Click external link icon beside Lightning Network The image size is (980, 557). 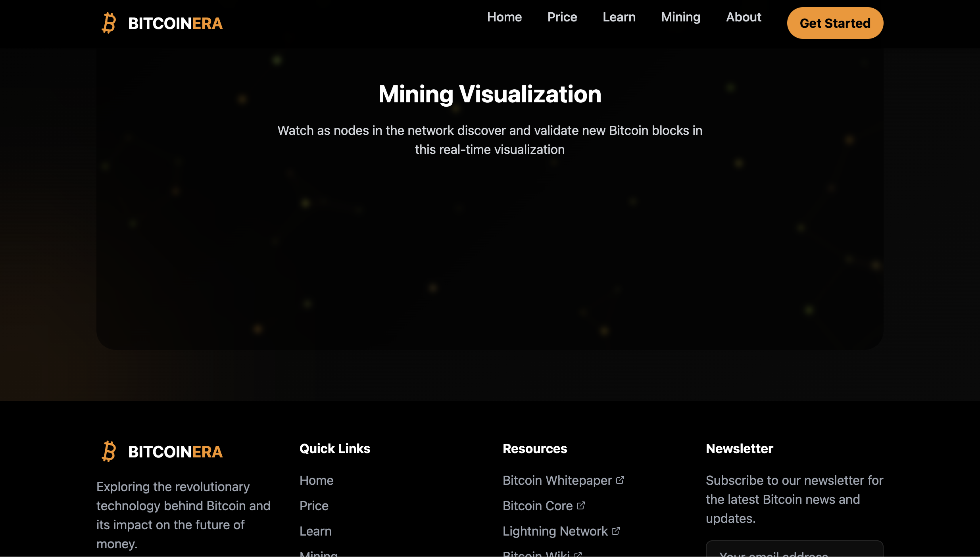pos(616,531)
